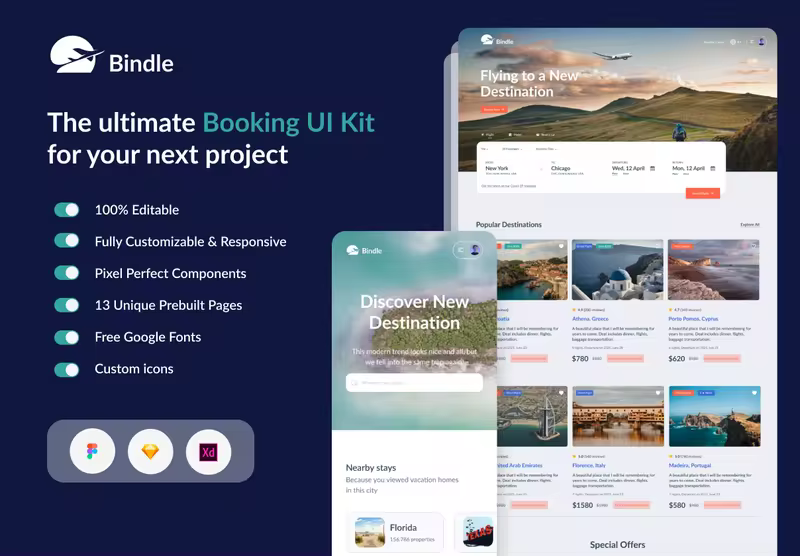Toggle the Custom icons switch
800x556 pixels.
tap(67, 369)
